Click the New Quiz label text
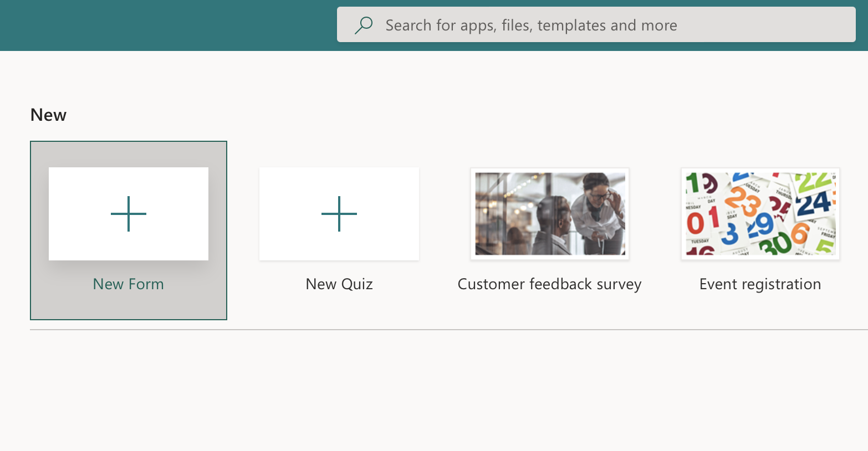This screenshot has width=868, height=451. (339, 284)
